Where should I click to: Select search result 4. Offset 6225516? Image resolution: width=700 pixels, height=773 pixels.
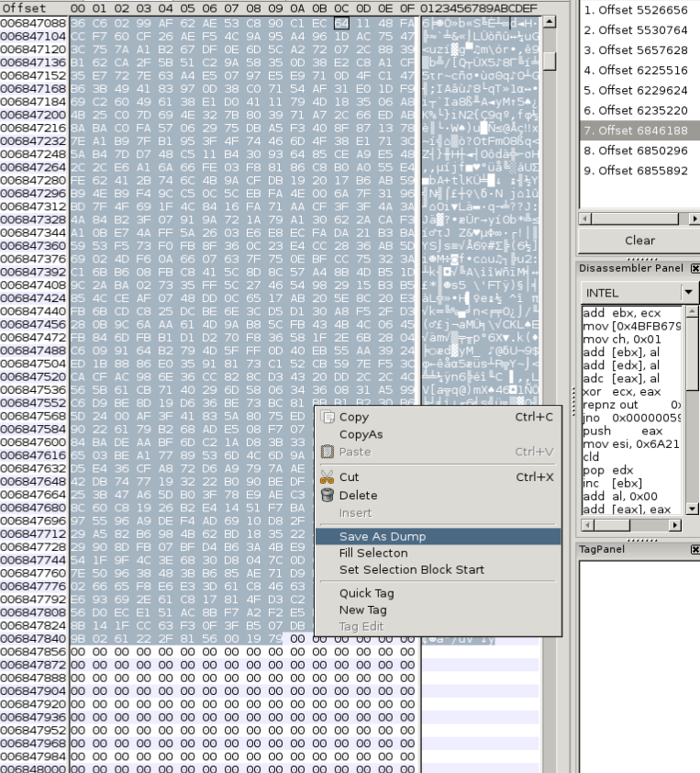point(636,71)
